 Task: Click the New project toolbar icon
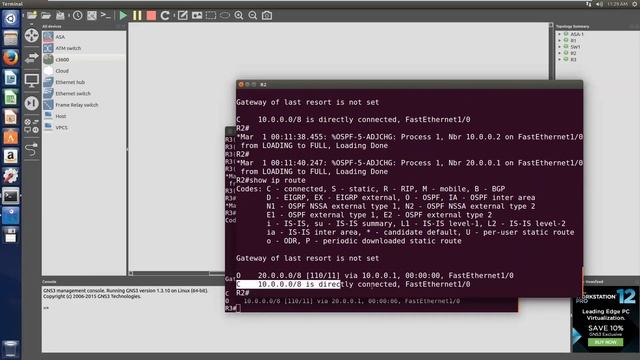[x=32, y=16]
